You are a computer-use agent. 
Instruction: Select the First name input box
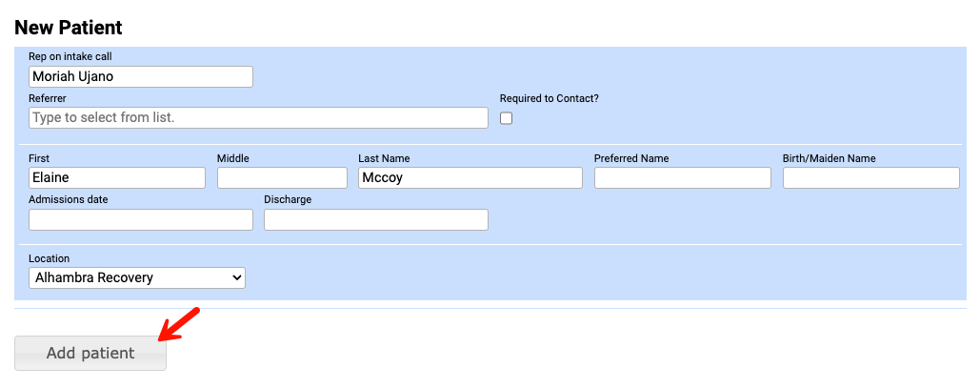coord(117,177)
